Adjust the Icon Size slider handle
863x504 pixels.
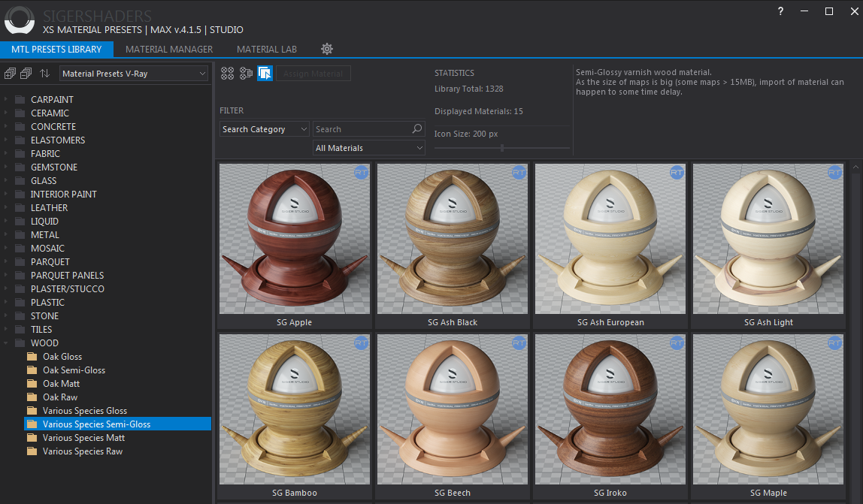coord(502,148)
